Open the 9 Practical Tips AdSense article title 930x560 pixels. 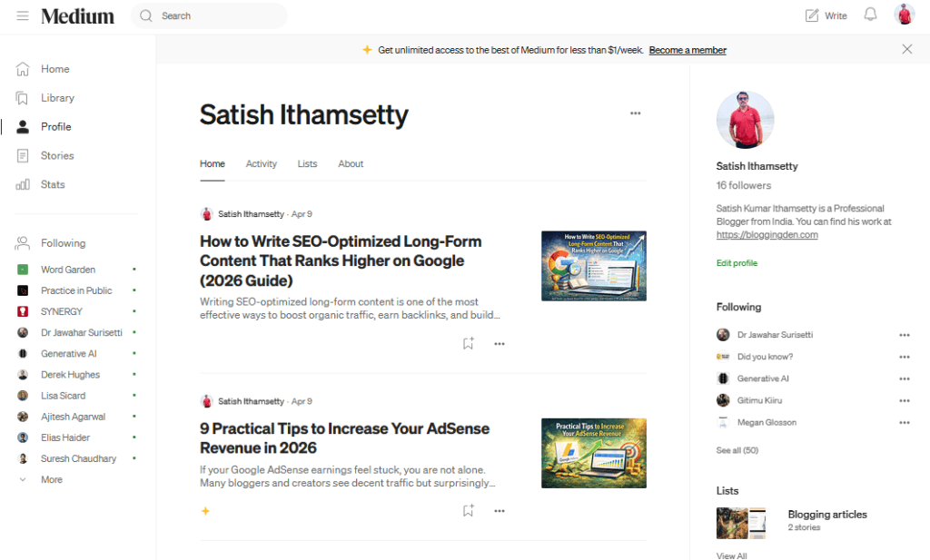(x=344, y=438)
